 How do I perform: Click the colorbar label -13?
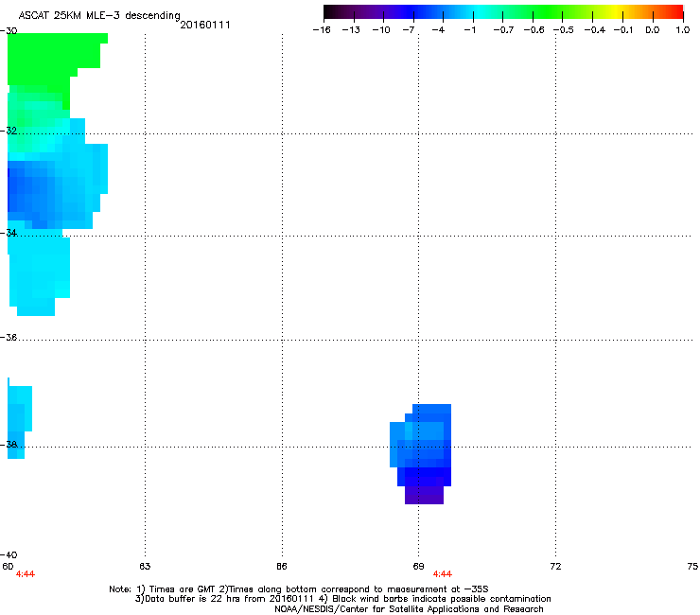click(351, 30)
